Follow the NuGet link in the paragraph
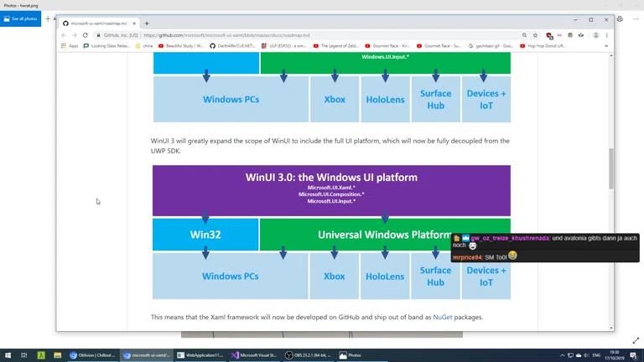This screenshot has width=644, height=362. (x=443, y=317)
